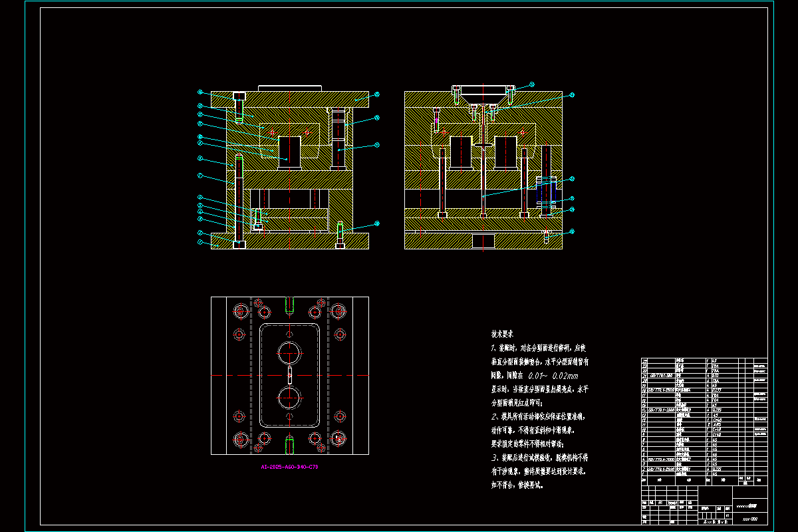Click the note line starting with 3、装配后进行试模验收
The height and width of the screenshot is (532, 798).
tap(539, 458)
